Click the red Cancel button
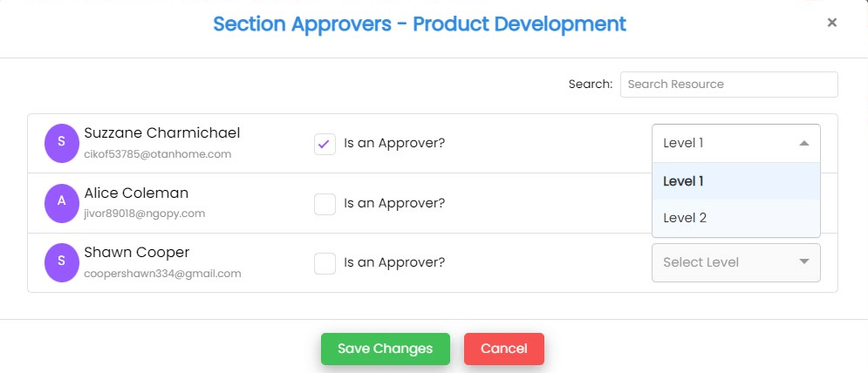The width and height of the screenshot is (868, 373). [503, 349]
